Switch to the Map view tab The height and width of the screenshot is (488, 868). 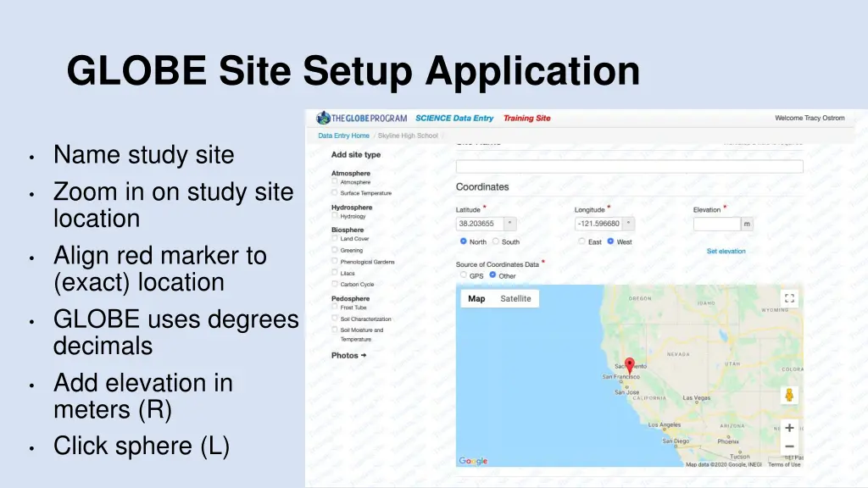[476, 299]
